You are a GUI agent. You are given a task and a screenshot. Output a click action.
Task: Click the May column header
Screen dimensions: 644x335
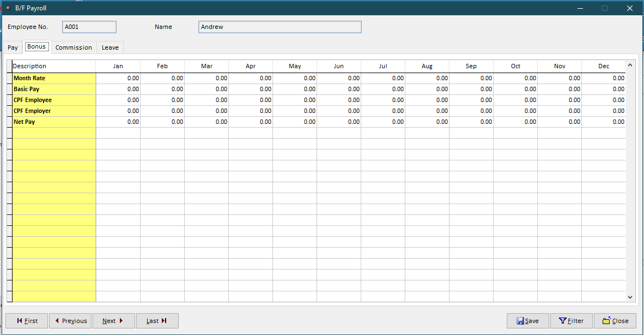(295, 66)
